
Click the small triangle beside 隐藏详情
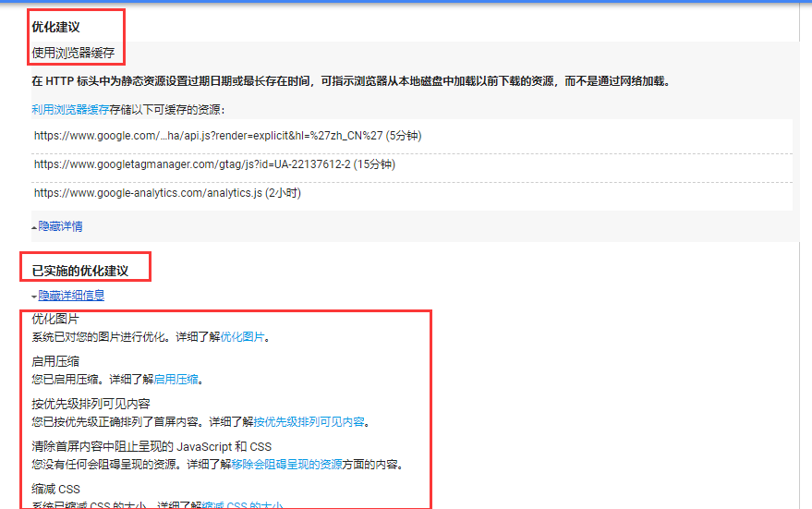(x=34, y=226)
